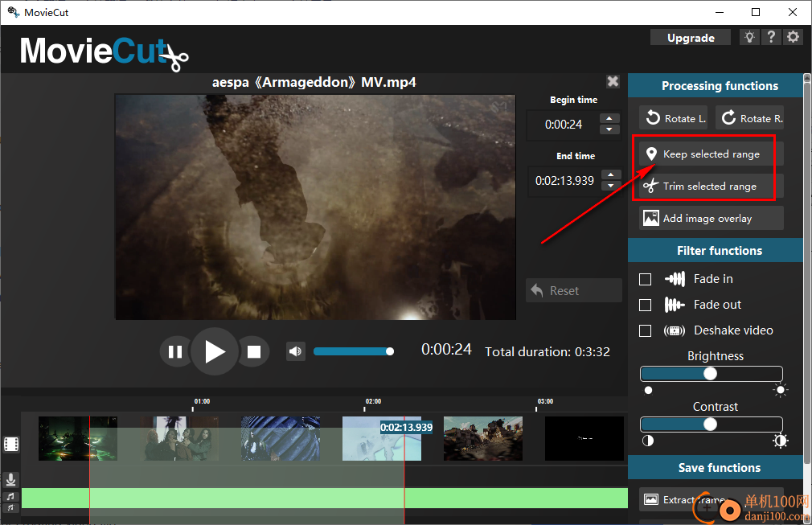Click the high brightness sun icon

[780, 391]
